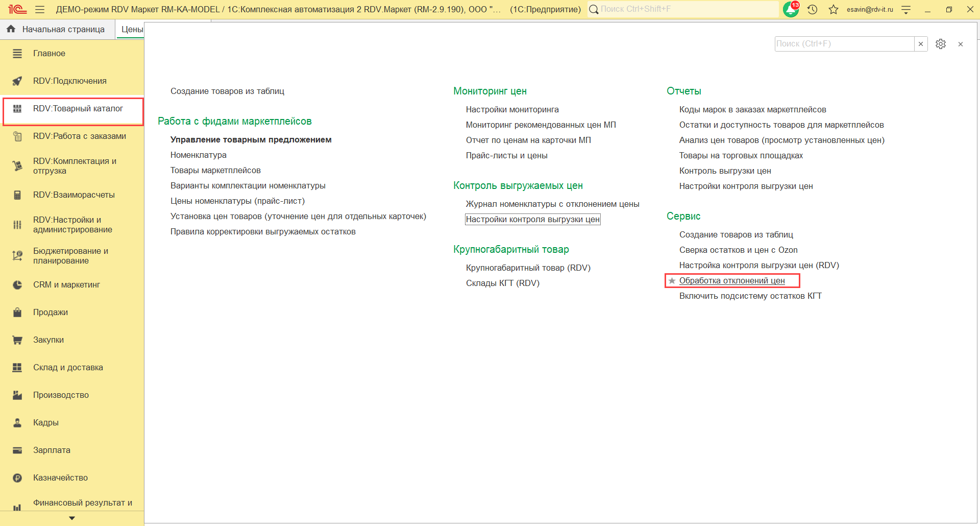Open Обработка отклонений цен link
The width and height of the screenshot is (980, 526).
click(x=732, y=281)
